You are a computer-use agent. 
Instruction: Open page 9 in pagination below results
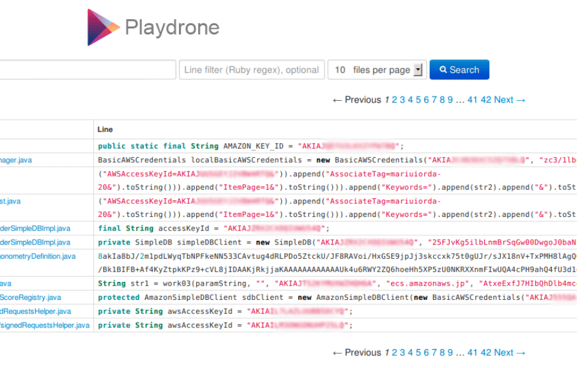[450, 353]
